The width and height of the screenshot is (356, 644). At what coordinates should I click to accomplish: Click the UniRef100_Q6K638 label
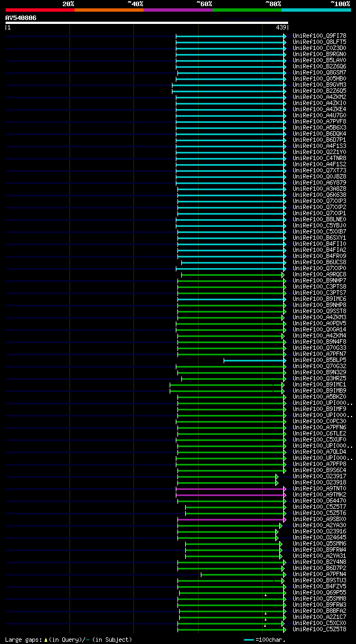pos(319,195)
